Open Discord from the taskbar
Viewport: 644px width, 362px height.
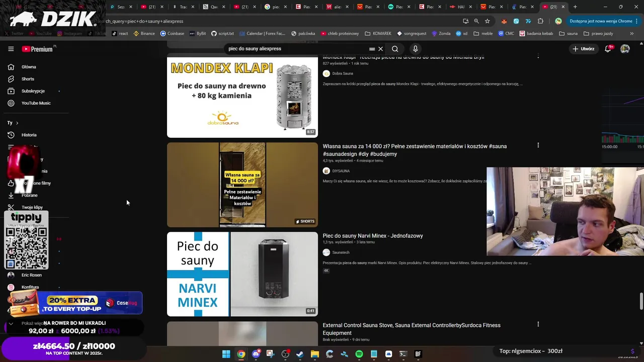click(256, 354)
